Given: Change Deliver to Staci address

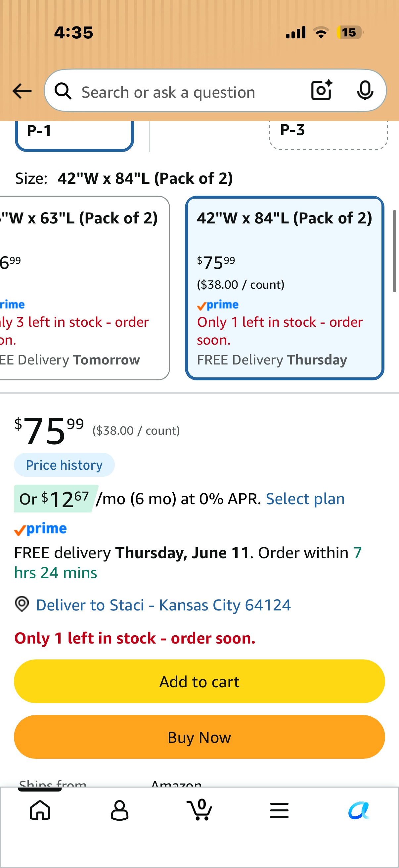Looking at the screenshot, I should pos(163,605).
